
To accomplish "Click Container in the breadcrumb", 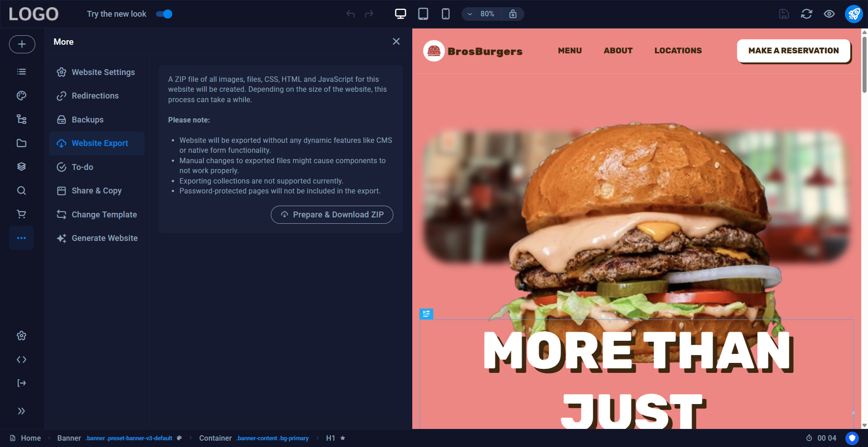I will coord(215,438).
